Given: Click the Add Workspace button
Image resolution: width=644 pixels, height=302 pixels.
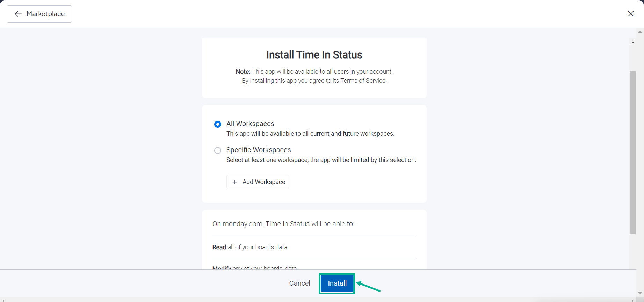Looking at the screenshot, I should 258,182.
